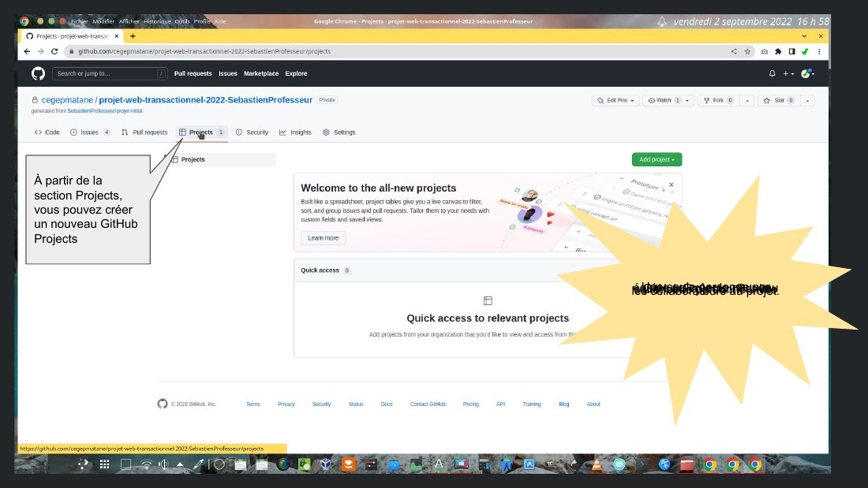This screenshot has width=868, height=488.
Task: Open Issues in the top navigation
Action: pos(227,73)
